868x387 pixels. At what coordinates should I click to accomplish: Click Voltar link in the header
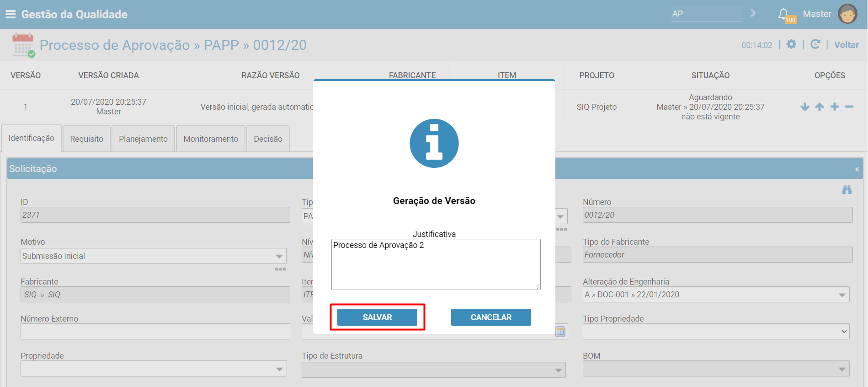tap(846, 45)
